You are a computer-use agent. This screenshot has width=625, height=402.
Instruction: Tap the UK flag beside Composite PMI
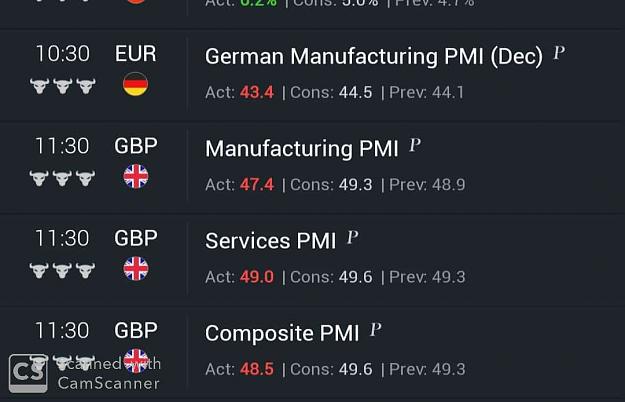(136, 361)
